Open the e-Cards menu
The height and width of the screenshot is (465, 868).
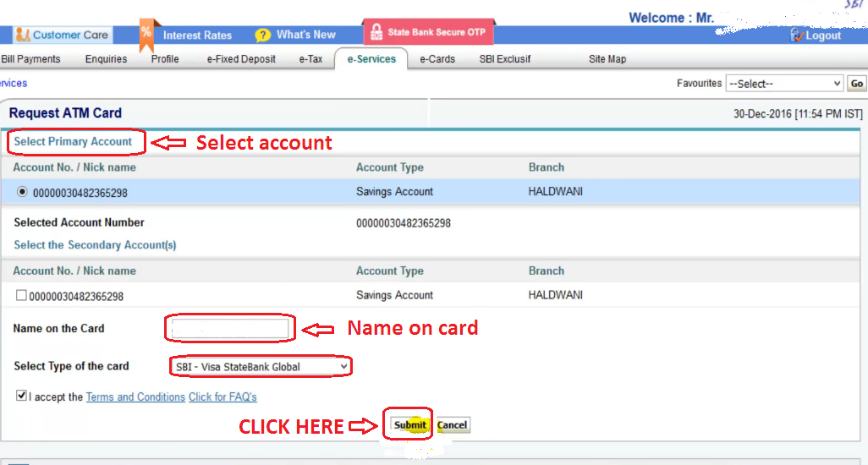tap(437, 58)
